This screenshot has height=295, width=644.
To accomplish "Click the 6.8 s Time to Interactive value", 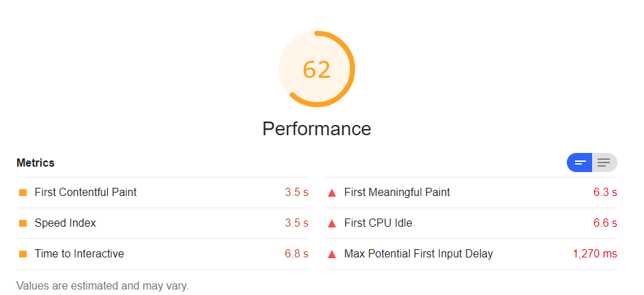I will point(296,254).
